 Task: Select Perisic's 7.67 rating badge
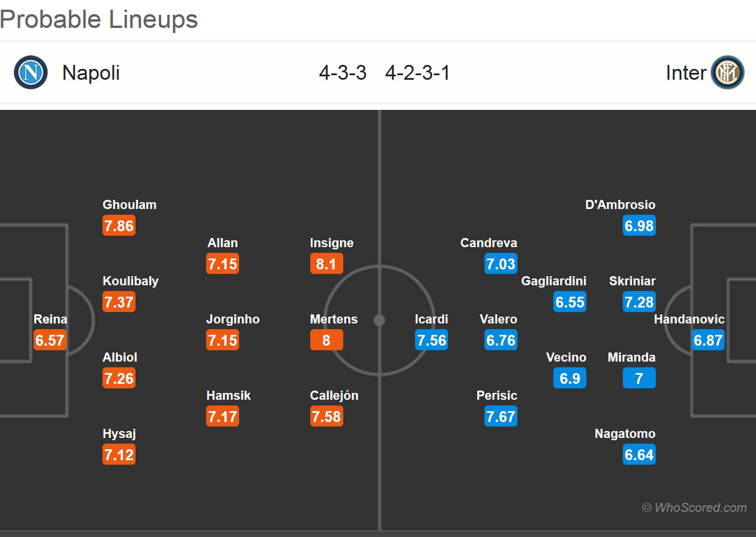[501, 417]
